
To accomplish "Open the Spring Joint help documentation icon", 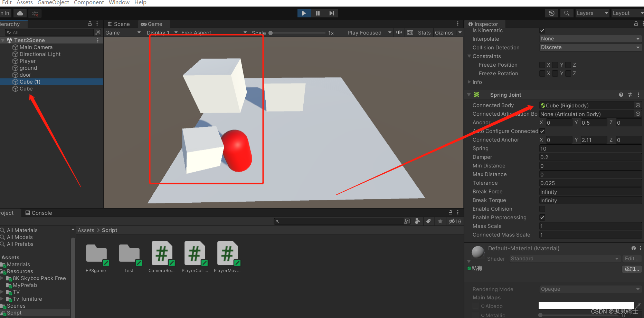I will pos(621,95).
